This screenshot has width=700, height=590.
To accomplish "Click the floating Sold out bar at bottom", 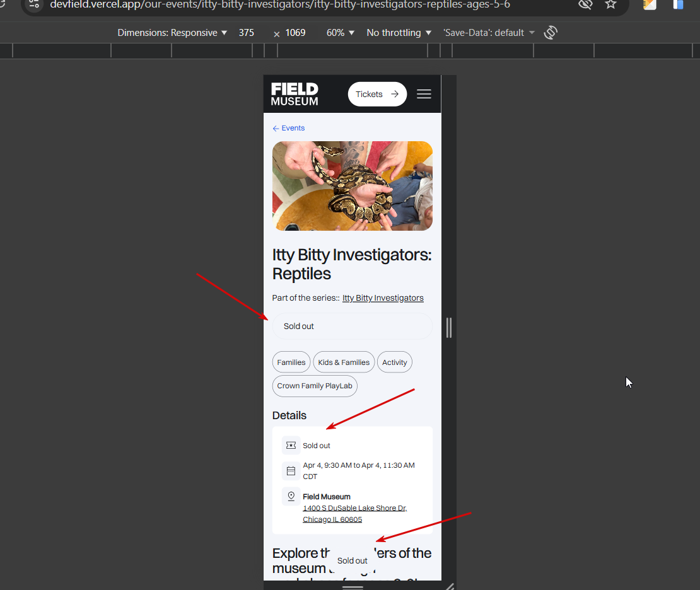I will point(353,560).
